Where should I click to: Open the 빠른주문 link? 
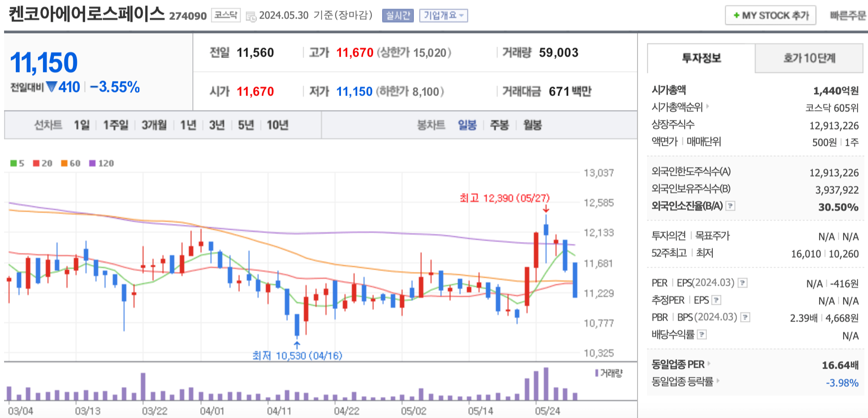(x=848, y=15)
